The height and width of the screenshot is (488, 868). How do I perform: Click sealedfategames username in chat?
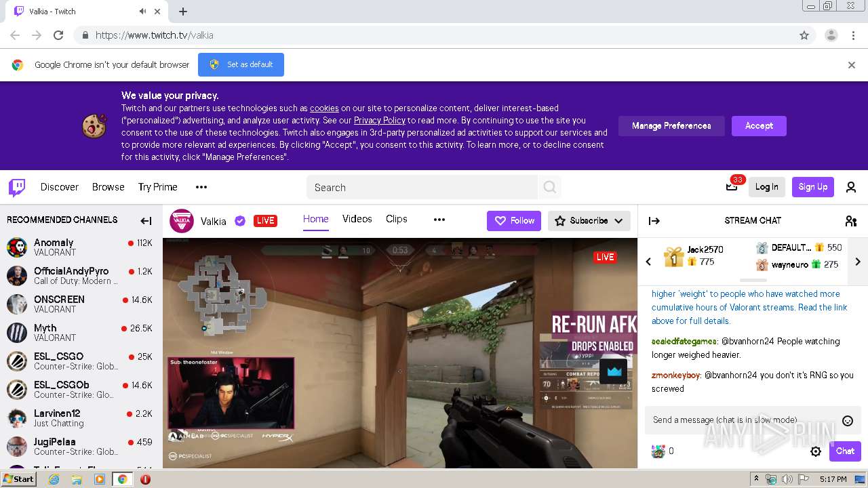[684, 342]
